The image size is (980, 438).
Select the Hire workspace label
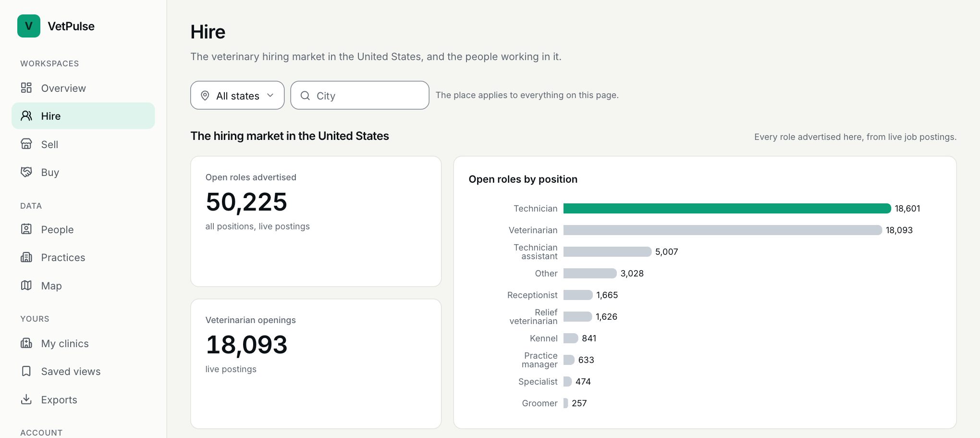click(51, 116)
